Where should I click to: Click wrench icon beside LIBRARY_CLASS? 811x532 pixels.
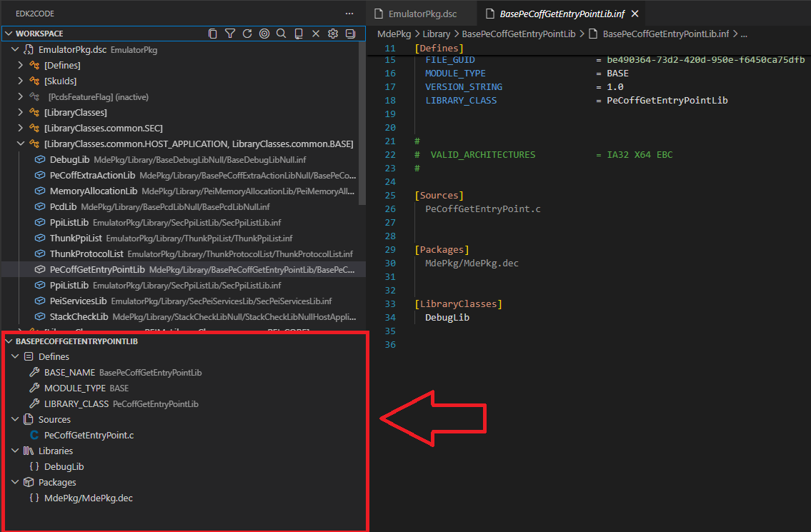pyautogui.click(x=34, y=403)
